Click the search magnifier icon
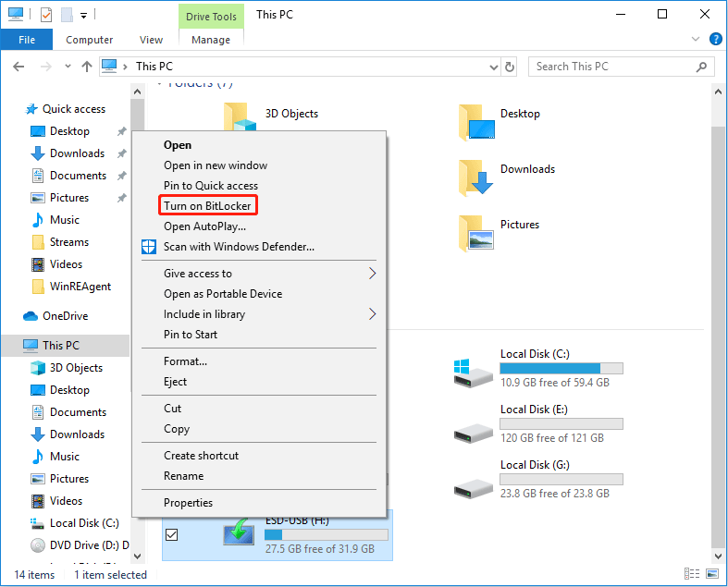 tap(701, 67)
